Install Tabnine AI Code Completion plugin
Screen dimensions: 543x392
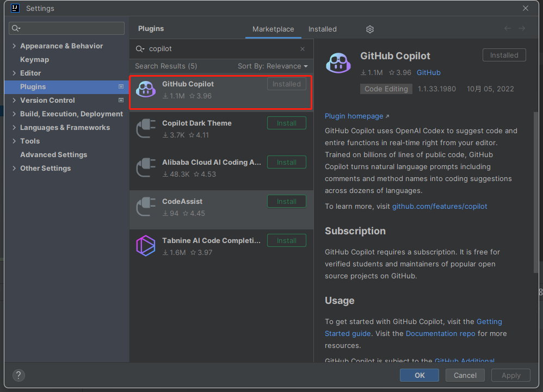click(287, 240)
